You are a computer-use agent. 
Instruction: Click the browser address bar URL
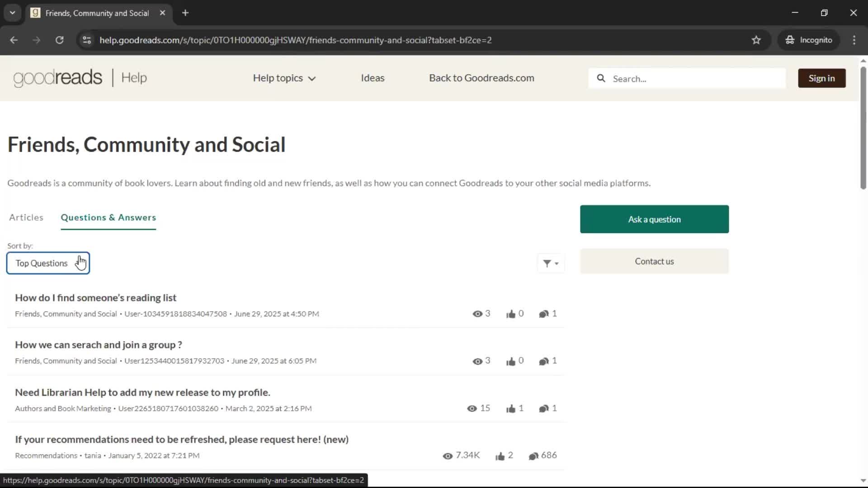click(x=295, y=40)
